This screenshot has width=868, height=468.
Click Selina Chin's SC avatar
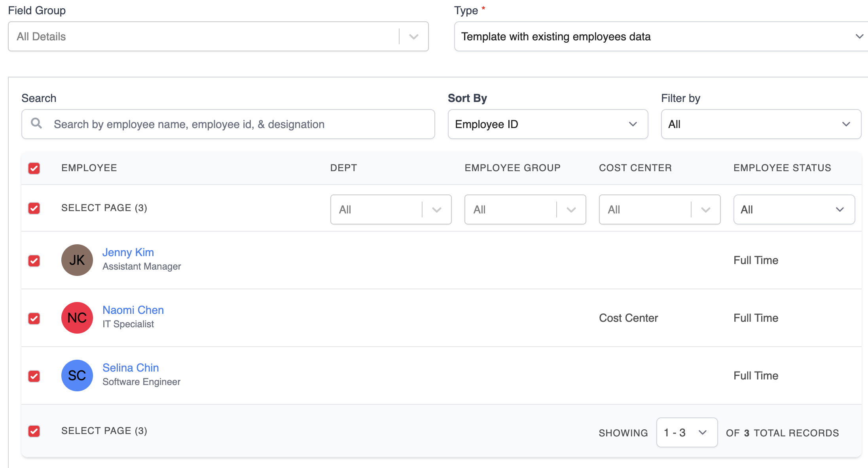coord(77,376)
